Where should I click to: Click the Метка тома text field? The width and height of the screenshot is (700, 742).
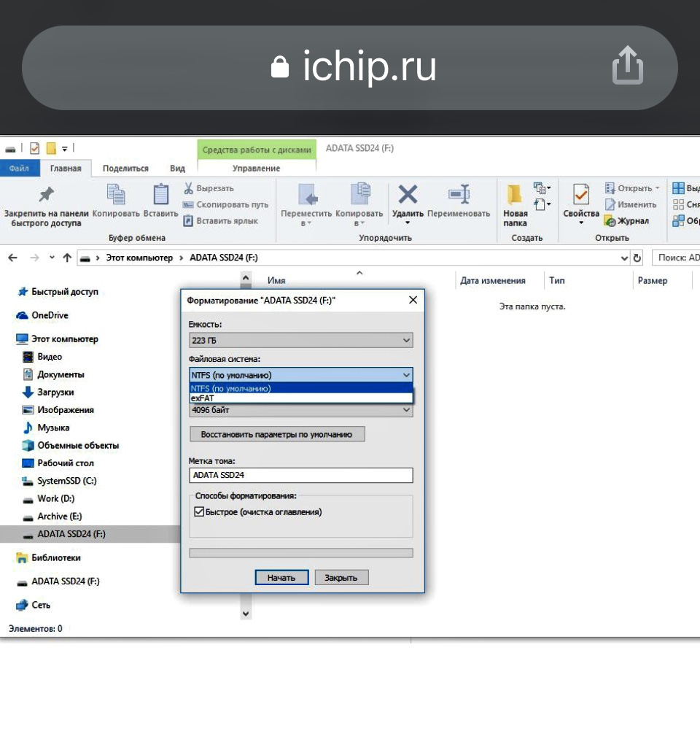coord(301,475)
